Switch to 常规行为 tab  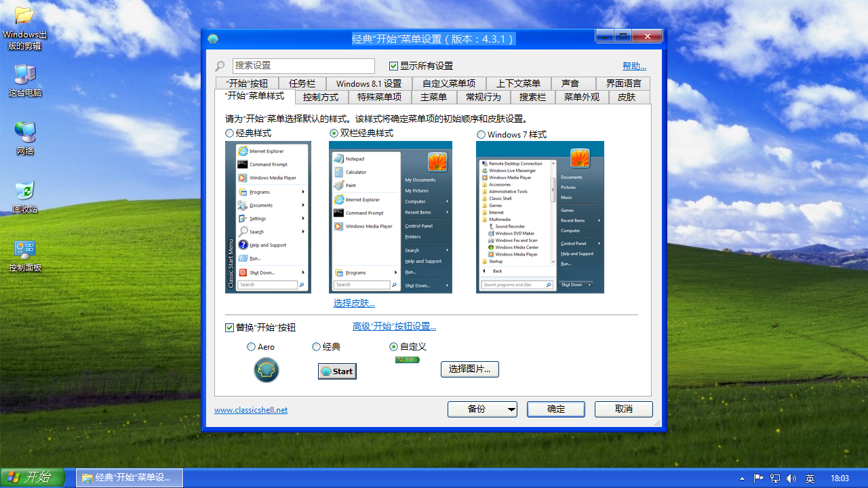click(484, 97)
